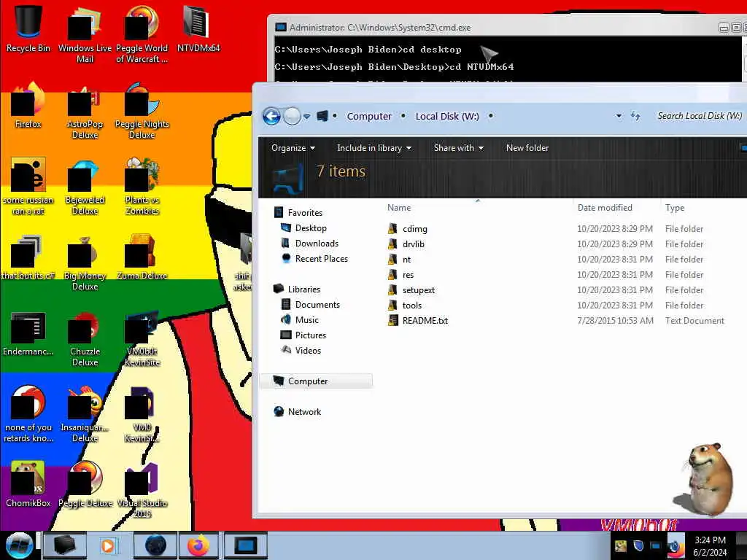Open Big Money Deluxe desktop shortcut
747x560 pixels.
click(x=85, y=262)
